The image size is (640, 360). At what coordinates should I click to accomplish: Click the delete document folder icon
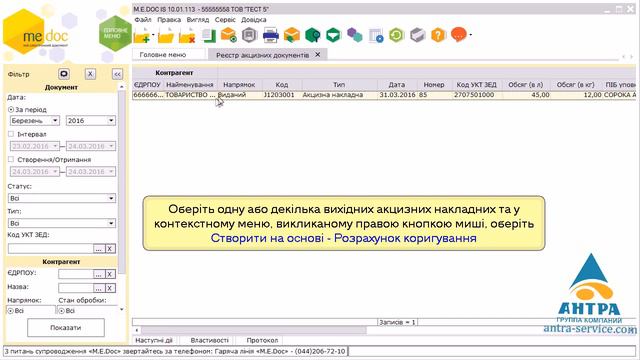pos(187,36)
